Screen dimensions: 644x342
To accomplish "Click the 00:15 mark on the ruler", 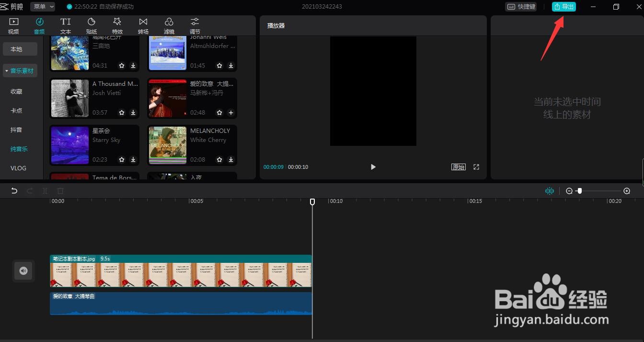I will pyautogui.click(x=476, y=201).
